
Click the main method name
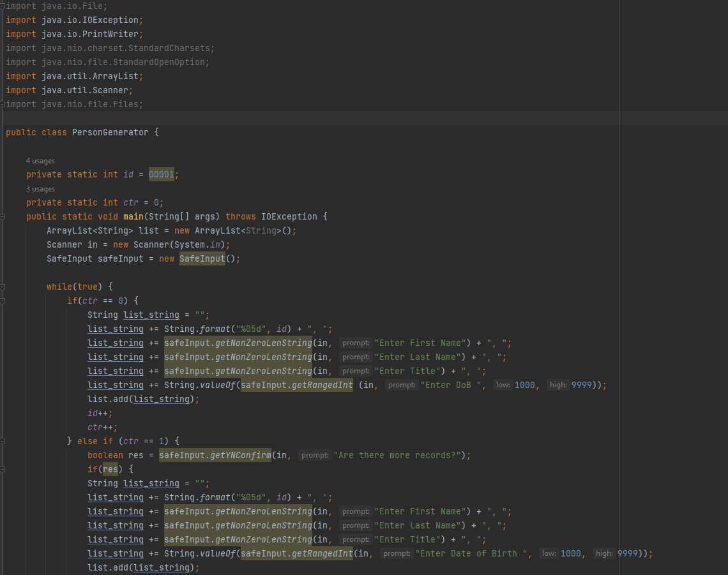[133, 217]
